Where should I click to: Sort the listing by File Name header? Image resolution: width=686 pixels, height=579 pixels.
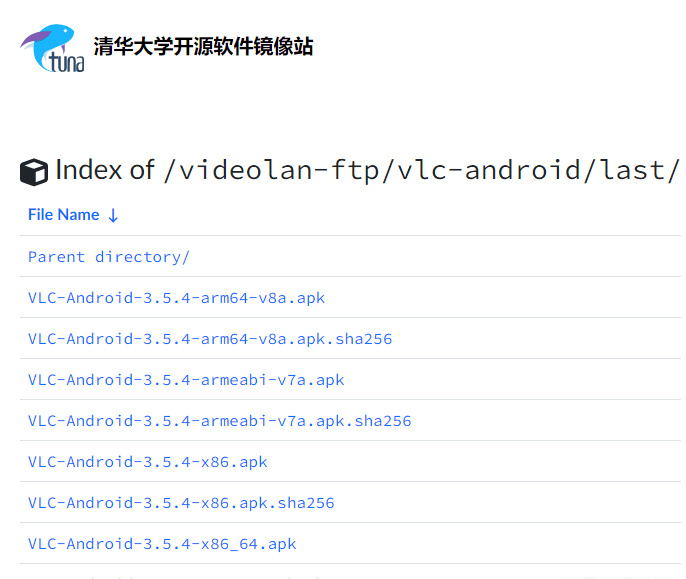[64, 215]
